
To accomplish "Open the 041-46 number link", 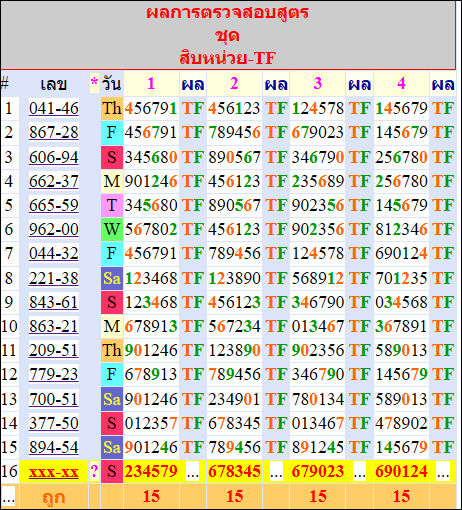I will [54, 109].
